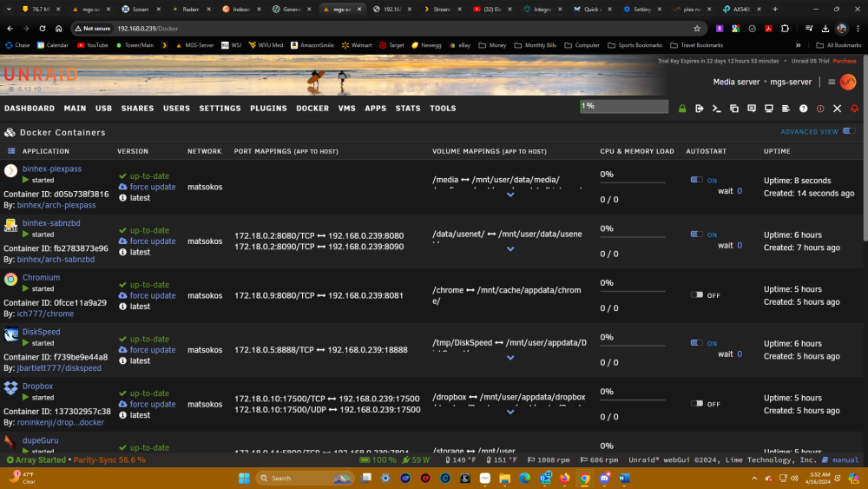Click the green lock icon in the header
The width and height of the screenshot is (868, 489).
click(682, 109)
